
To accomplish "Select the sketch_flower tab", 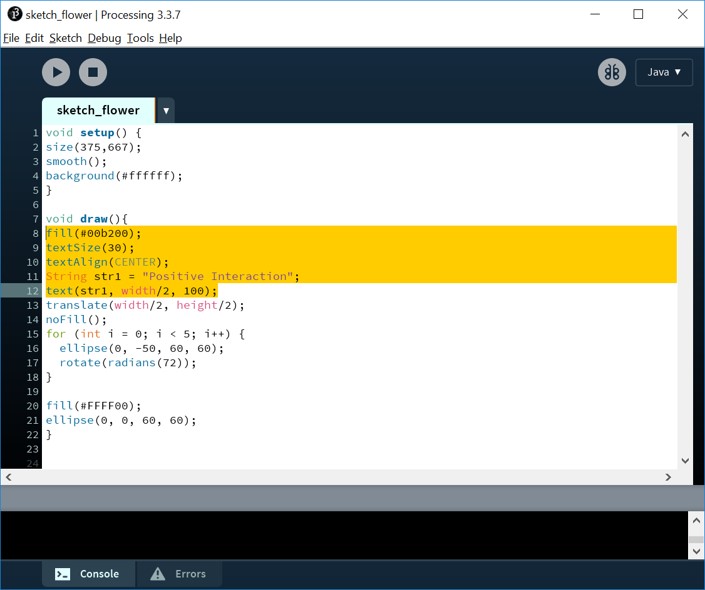I will [x=98, y=110].
